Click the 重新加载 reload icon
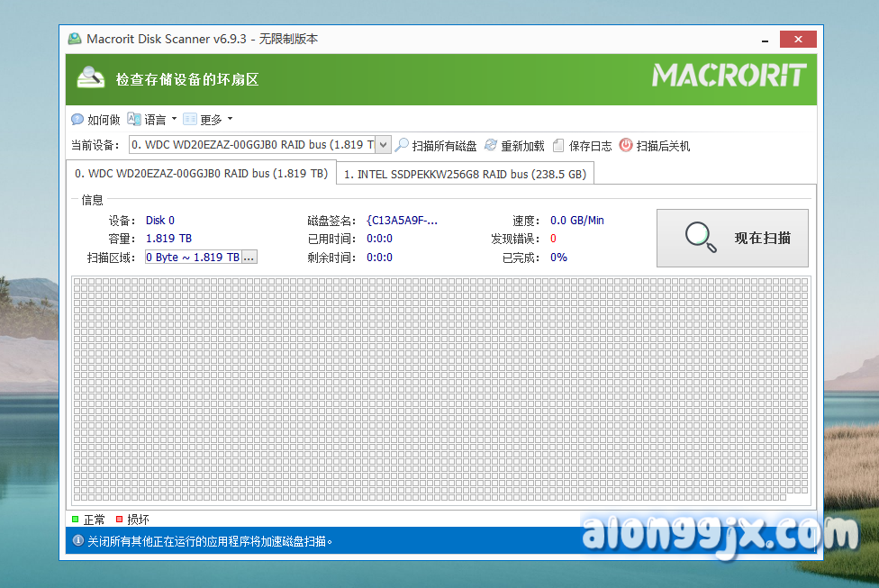The height and width of the screenshot is (588, 879). pos(491,145)
